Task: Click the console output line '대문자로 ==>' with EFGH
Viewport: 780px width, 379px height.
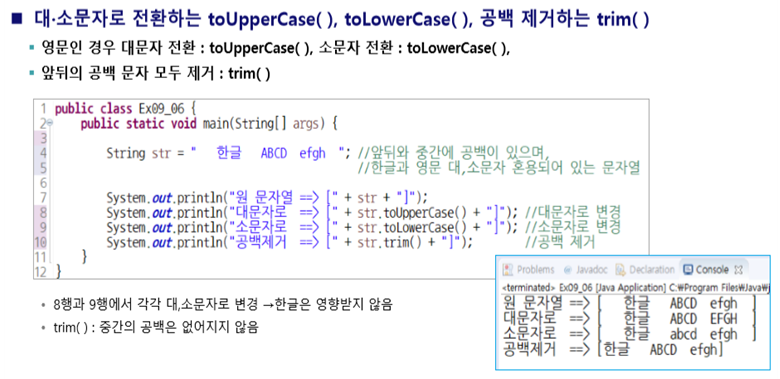Action: coord(629,318)
